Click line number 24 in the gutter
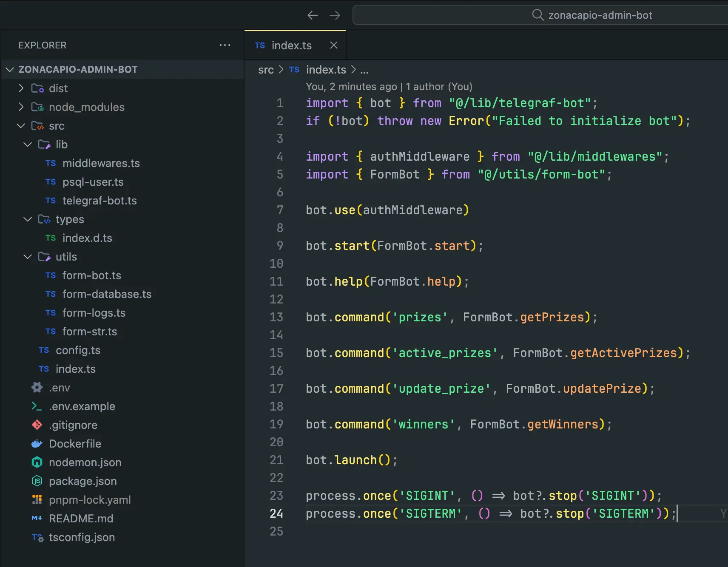 (x=276, y=513)
